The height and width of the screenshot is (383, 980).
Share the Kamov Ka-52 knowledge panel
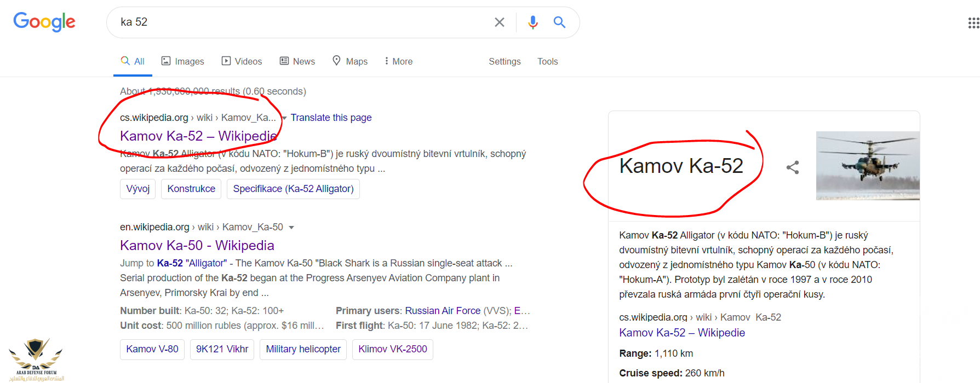793,167
